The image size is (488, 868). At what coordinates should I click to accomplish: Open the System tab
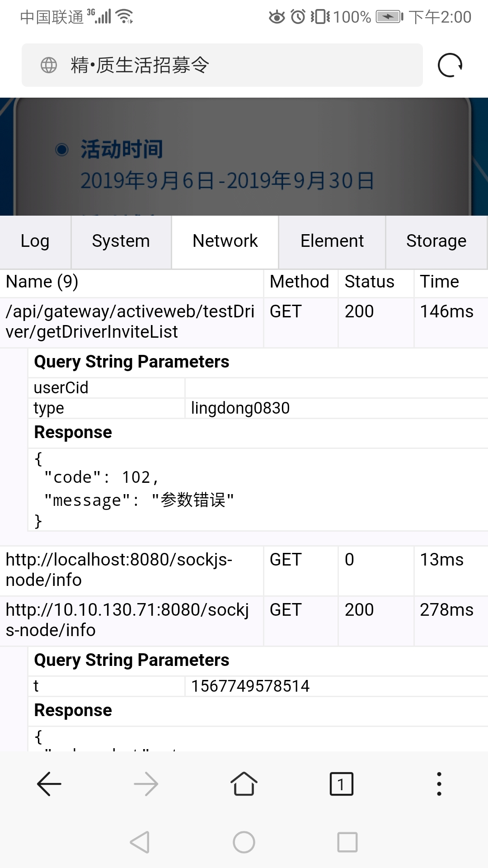[x=121, y=241]
